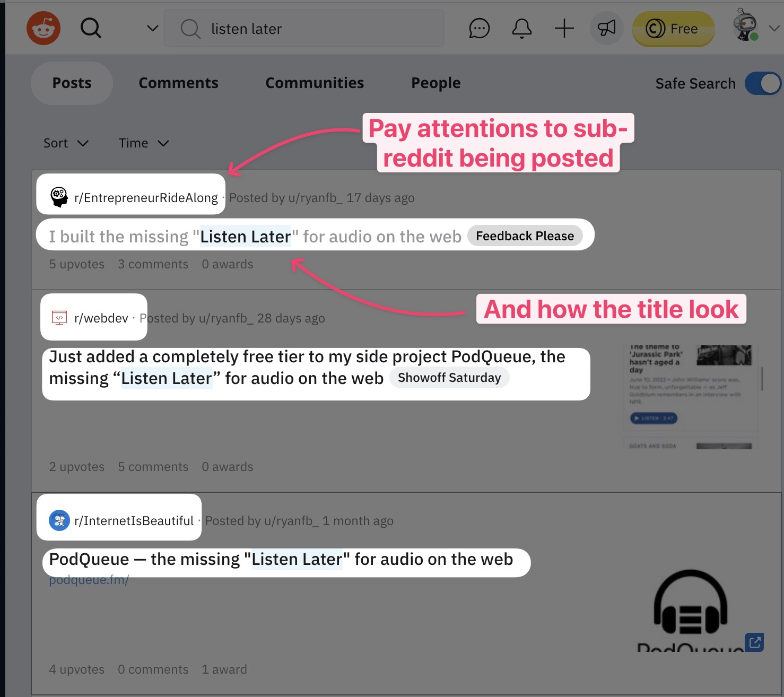Click the plus create post icon
Viewport: 784px width, 697px height.
(x=564, y=28)
